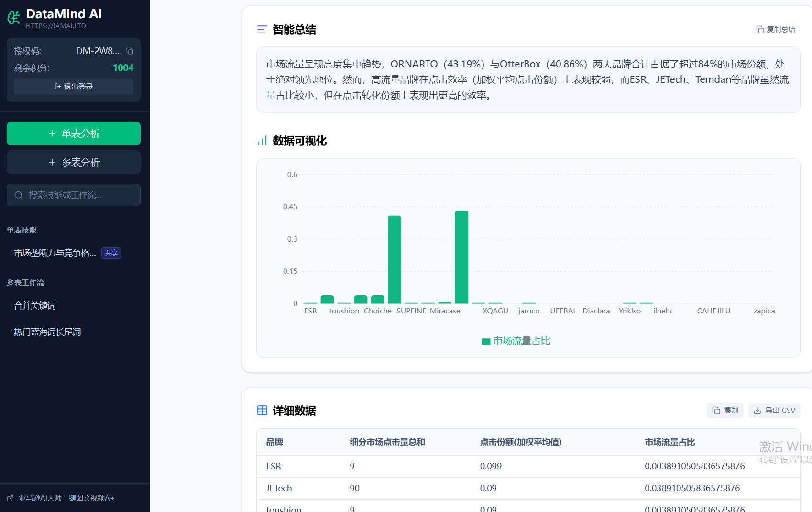Click 复制总结 to copy the summary
Viewport: 812px width, 512px height.
(776, 30)
